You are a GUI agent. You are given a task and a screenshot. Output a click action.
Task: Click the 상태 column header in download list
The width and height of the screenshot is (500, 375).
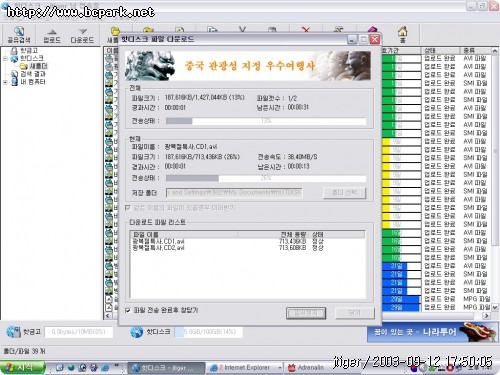(x=337, y=234)
